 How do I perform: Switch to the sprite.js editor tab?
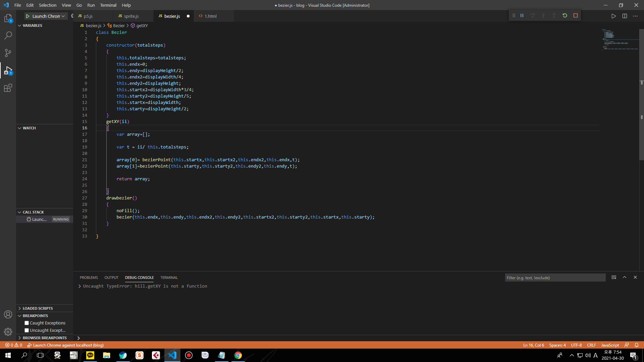pos(131,16)
